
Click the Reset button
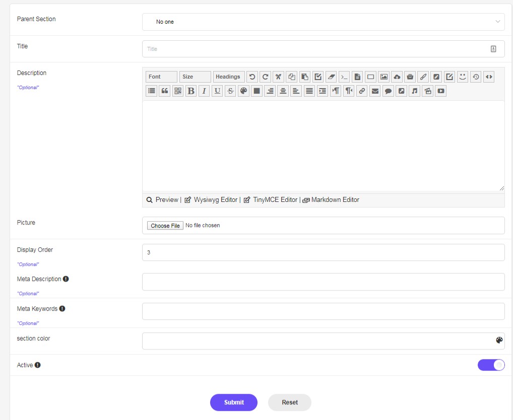[x=290, y=402]
